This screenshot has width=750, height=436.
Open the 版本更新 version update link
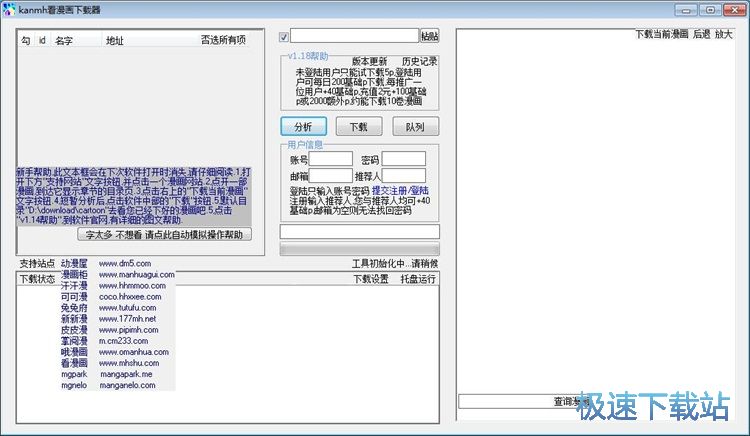[369, 62]
